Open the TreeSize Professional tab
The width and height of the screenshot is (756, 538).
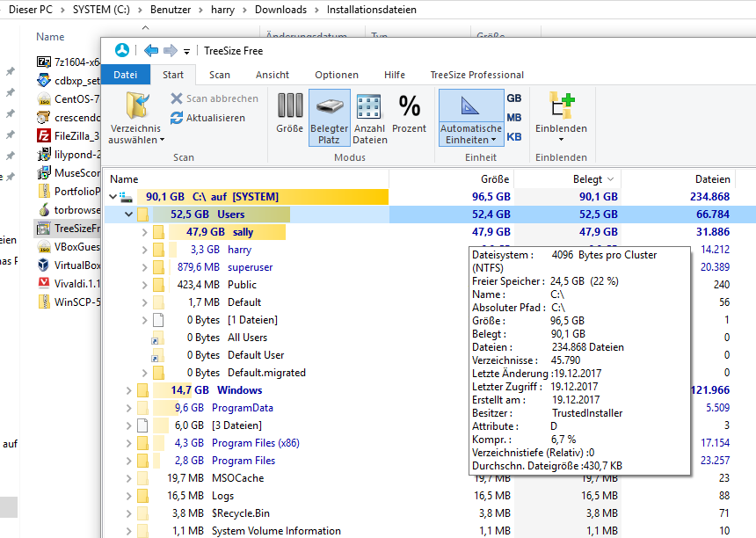click(x=476, y=75)
